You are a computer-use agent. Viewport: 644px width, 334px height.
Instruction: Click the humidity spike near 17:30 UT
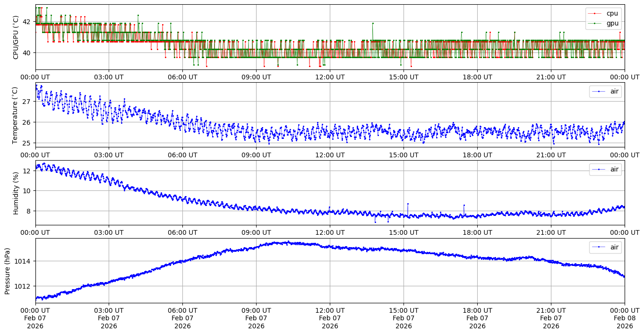point(464,206)
